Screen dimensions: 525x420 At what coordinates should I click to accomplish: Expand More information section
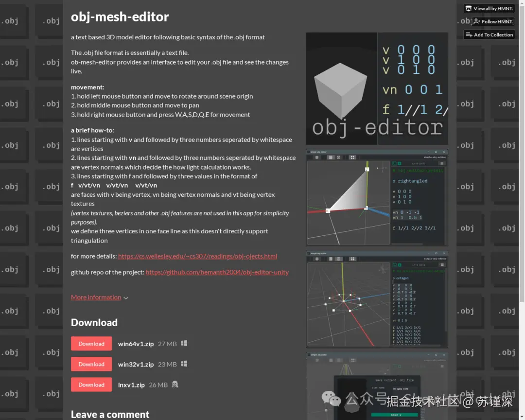click(x=96, y=297)
